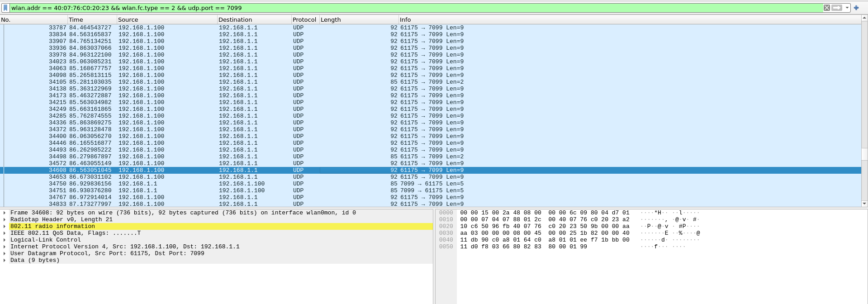The image size is (868, 304).
Task: Apply the display filter using arrow icon
Action: click(x=837, y=8)
